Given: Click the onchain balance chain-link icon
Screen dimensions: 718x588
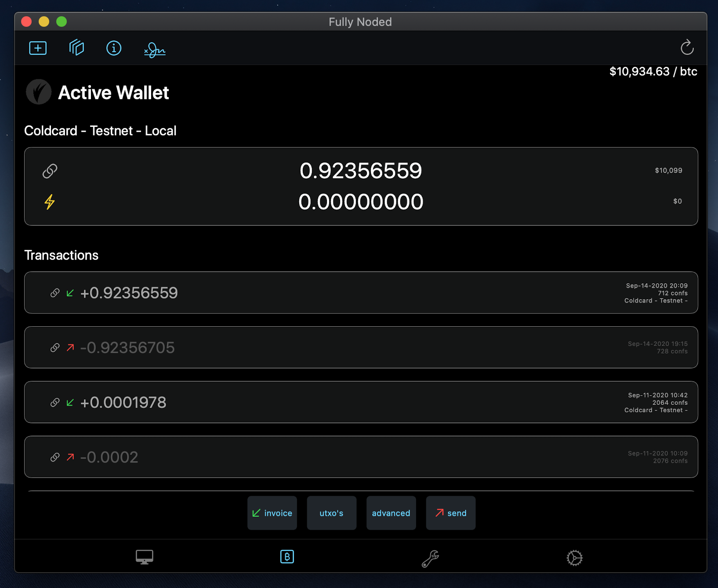Looking at the screenshot, I should coord(50,171).
